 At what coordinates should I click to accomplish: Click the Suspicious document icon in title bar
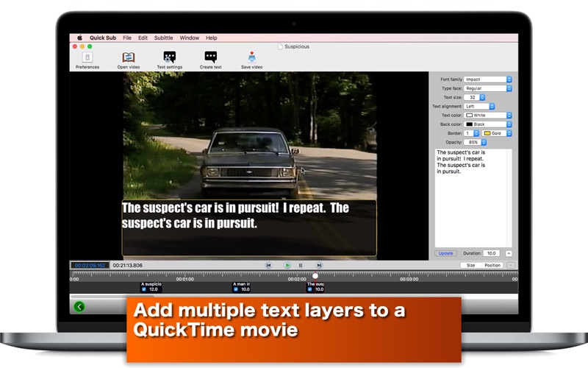click(x=280, y=46)
